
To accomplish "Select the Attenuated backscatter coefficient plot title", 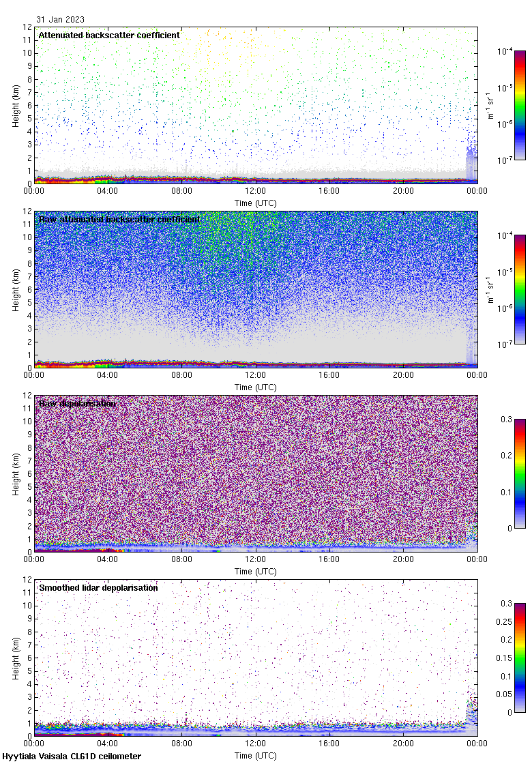I will 109,35.
